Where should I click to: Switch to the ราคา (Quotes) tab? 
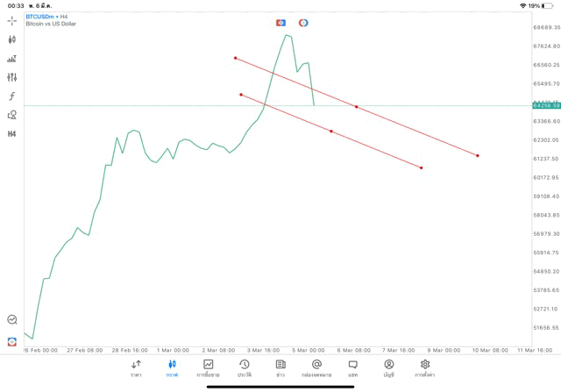136,367
